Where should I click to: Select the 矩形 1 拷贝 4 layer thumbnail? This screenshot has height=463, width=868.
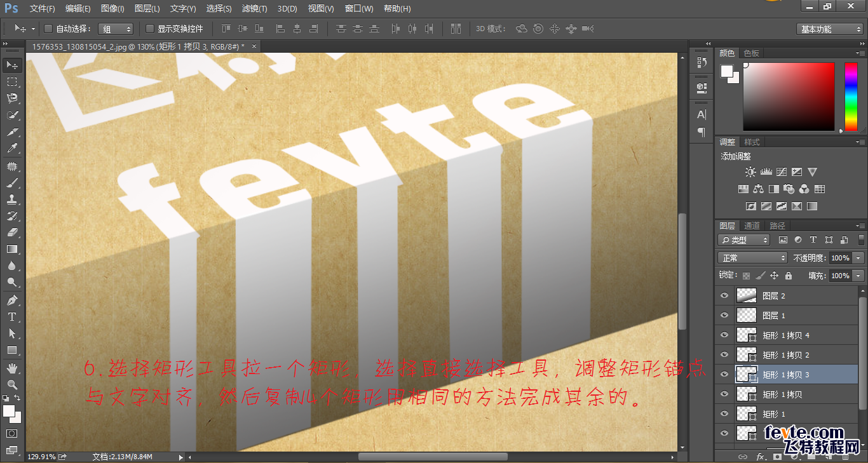click(745, 335)
